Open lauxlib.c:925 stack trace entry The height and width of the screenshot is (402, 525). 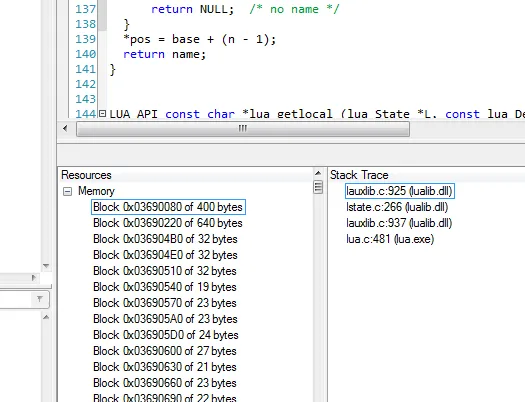[x=400, y=191]
